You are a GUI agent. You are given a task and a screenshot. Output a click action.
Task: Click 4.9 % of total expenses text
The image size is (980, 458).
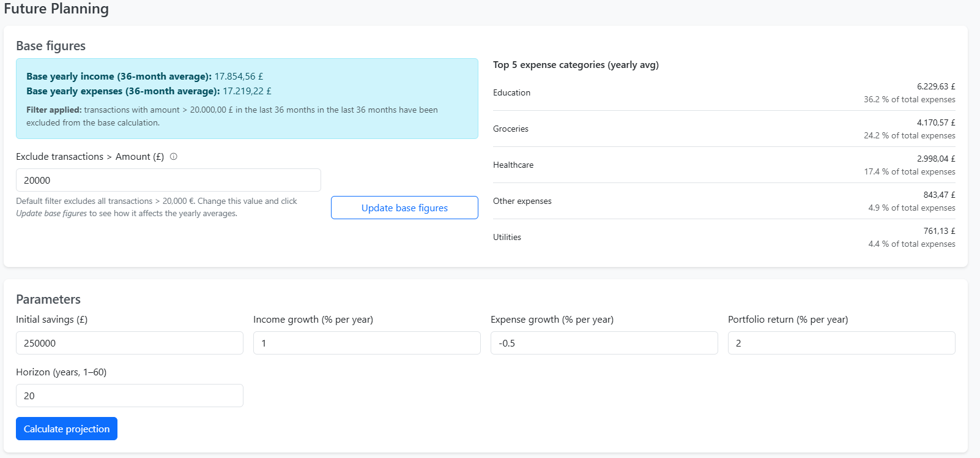[911, 208]
